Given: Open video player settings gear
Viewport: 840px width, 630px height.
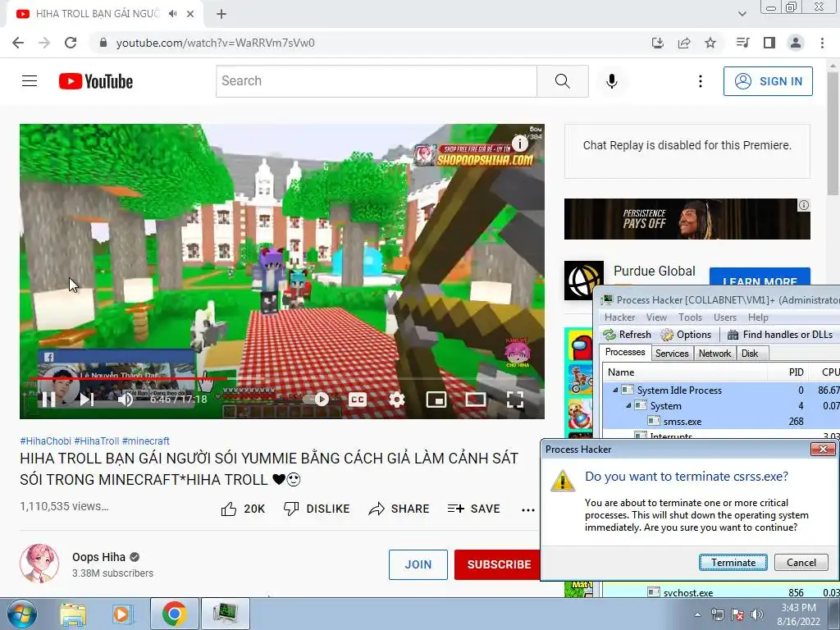Looking at the screenshot, I should coord(397,399).
